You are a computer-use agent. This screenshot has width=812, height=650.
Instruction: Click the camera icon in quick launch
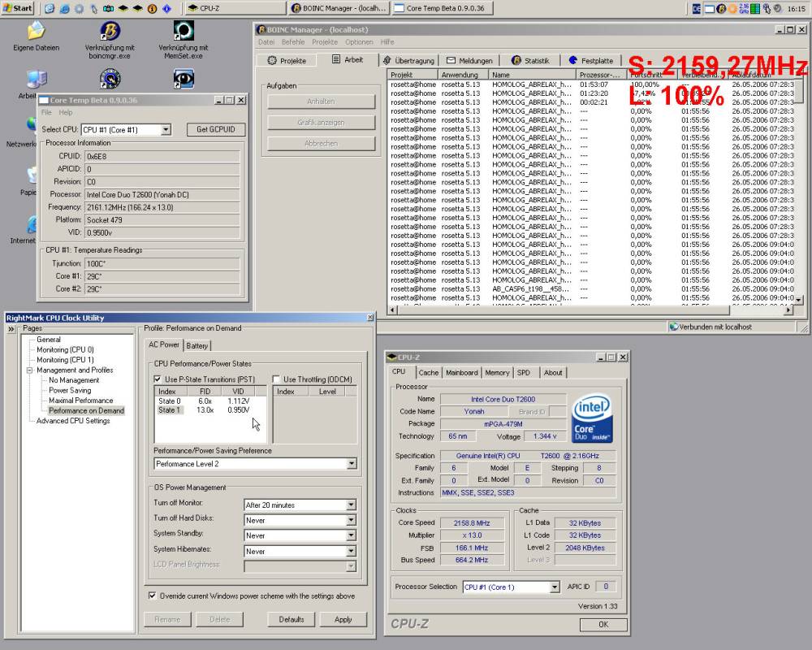pyautogui.click(x=108, y=8)
